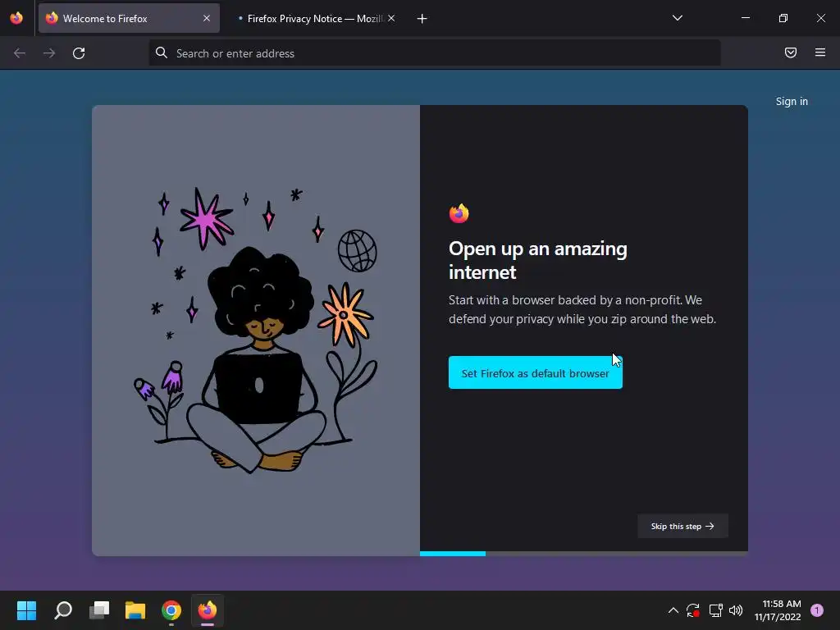Show hidden system tray icons chevron
The width and height of the screenshot is (840, 630).
coord(673,610)
